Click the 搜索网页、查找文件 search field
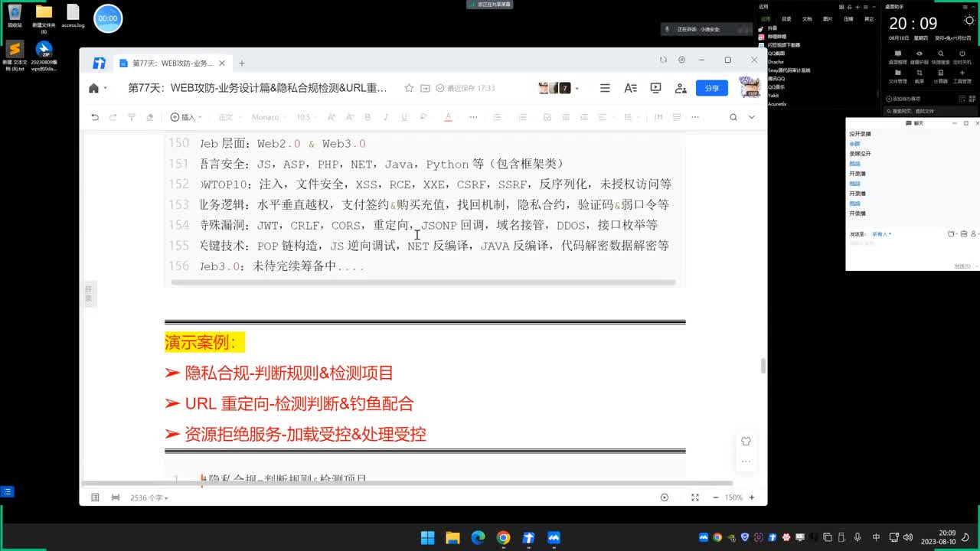Viewport: 980px width, 551px height. [x=929, y=111]
